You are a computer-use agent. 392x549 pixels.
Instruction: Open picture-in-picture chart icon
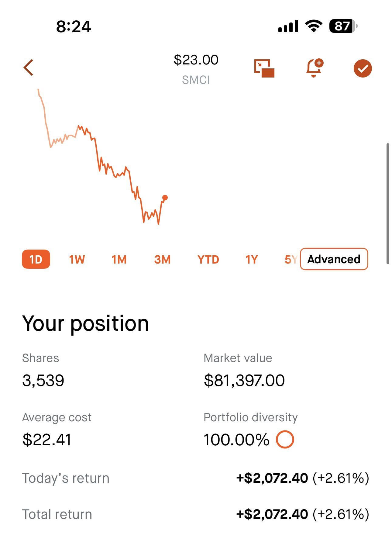264,68
